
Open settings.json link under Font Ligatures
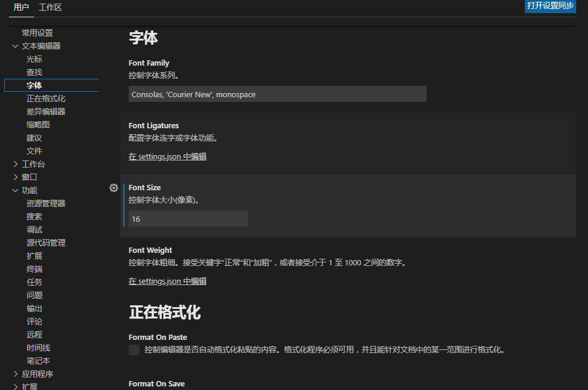[x=167, y=157]
